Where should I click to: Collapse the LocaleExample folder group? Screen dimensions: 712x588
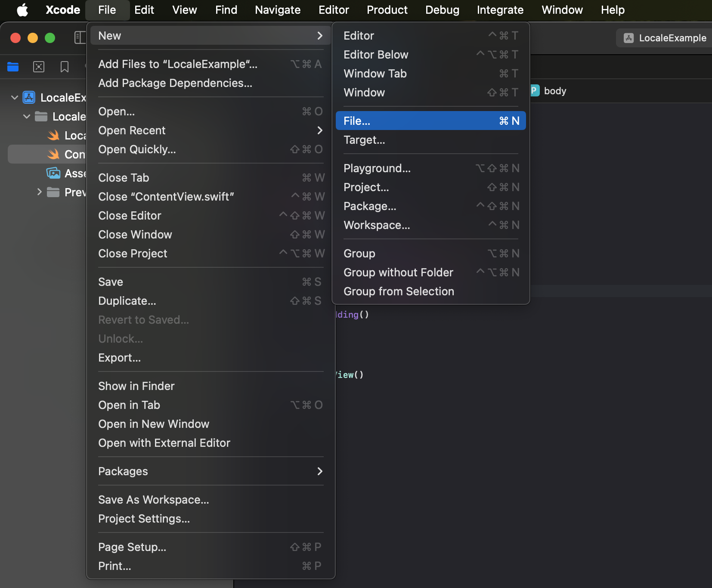(27, 117)
